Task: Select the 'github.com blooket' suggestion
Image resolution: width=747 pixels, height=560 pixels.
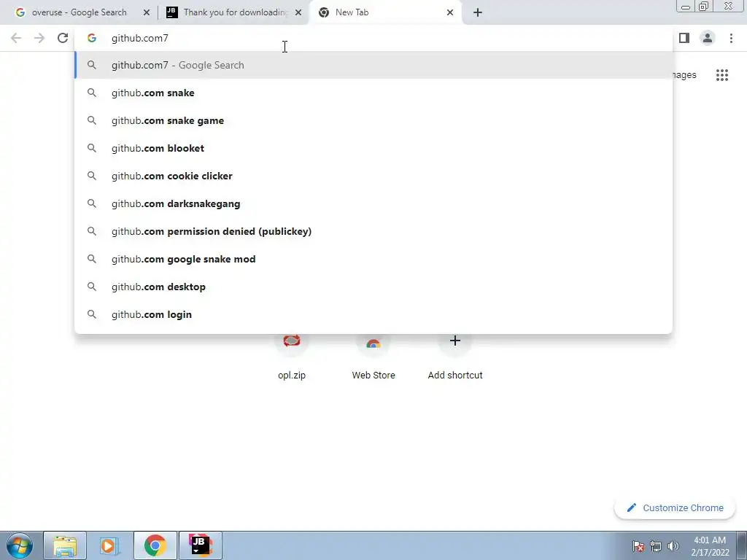Action: pyautogui.click(x=374, y=148)
